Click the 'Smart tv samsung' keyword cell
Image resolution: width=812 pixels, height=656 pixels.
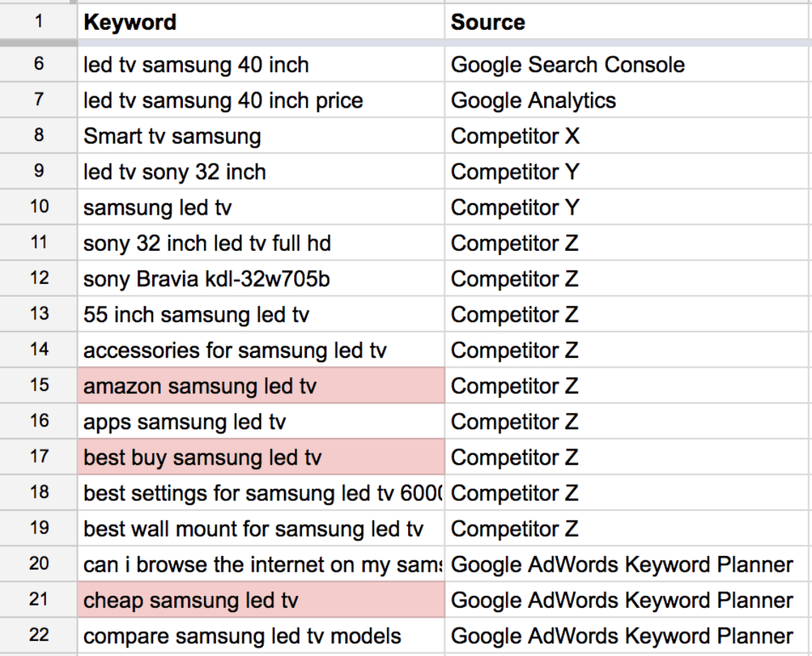(x=261, y=135)
